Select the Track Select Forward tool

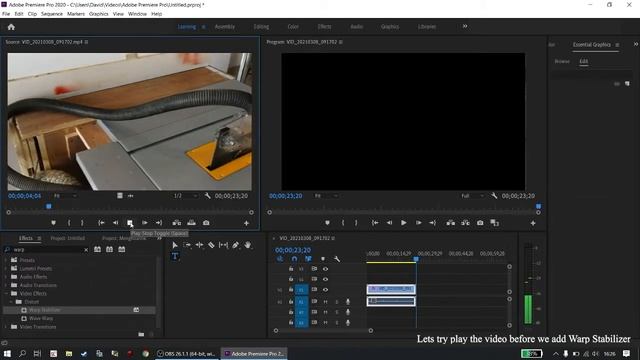pos(187,245)
